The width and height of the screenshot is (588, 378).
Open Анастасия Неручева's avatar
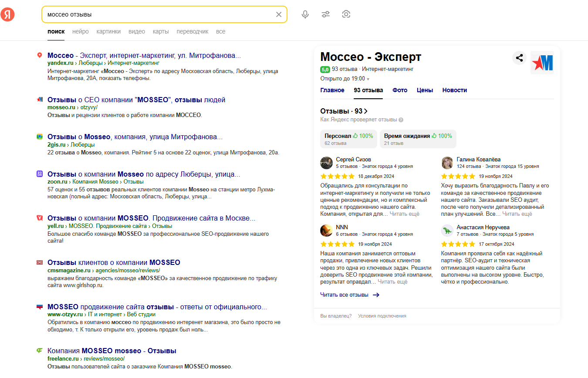447,231
